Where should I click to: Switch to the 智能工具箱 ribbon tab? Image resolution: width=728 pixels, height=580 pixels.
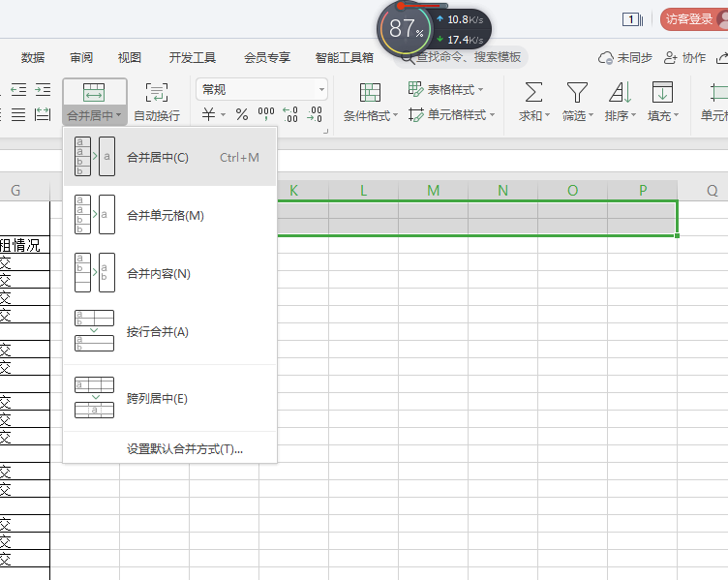tap(344, 57)
